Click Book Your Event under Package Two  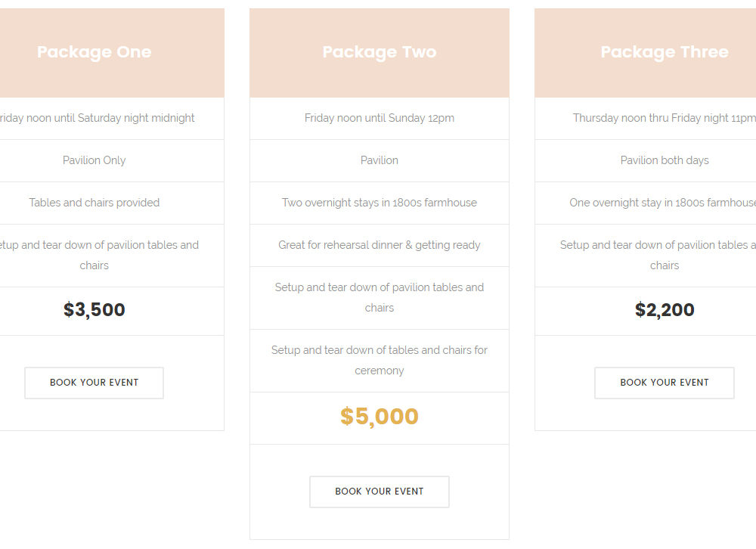tap(380, 492)
